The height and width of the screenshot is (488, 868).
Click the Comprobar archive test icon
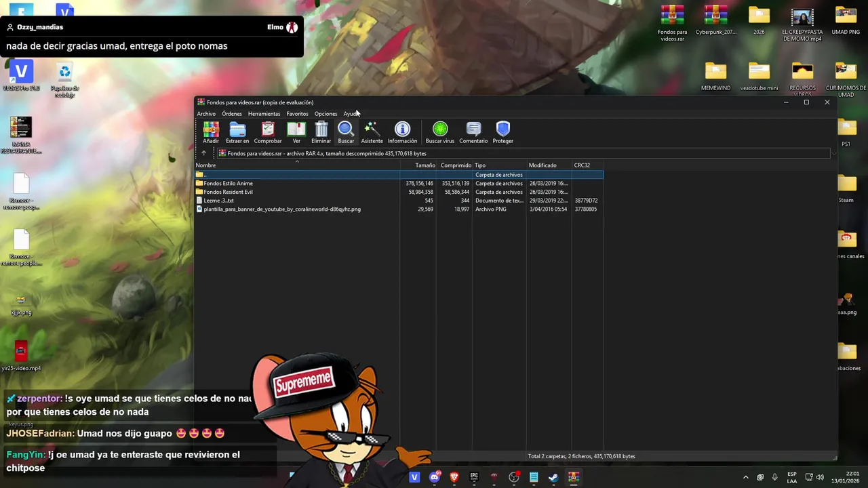pos(268,132)
